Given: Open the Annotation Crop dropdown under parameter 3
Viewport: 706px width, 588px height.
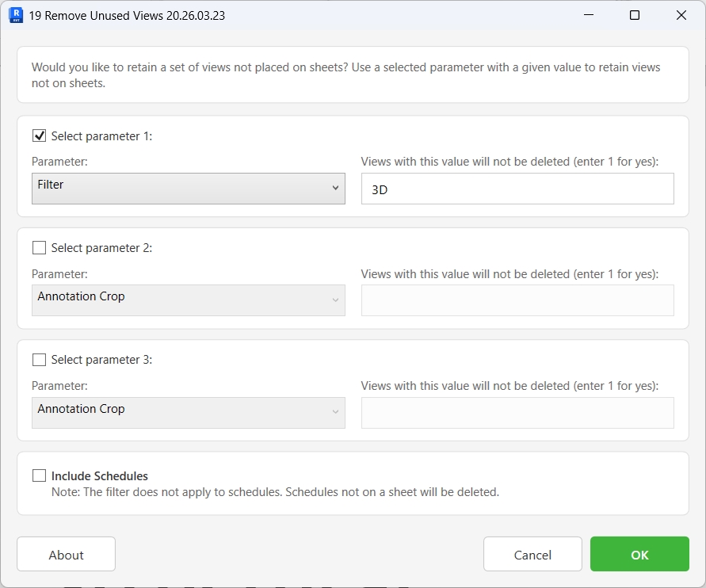Looking at the screenshot, I should (188, 413).
